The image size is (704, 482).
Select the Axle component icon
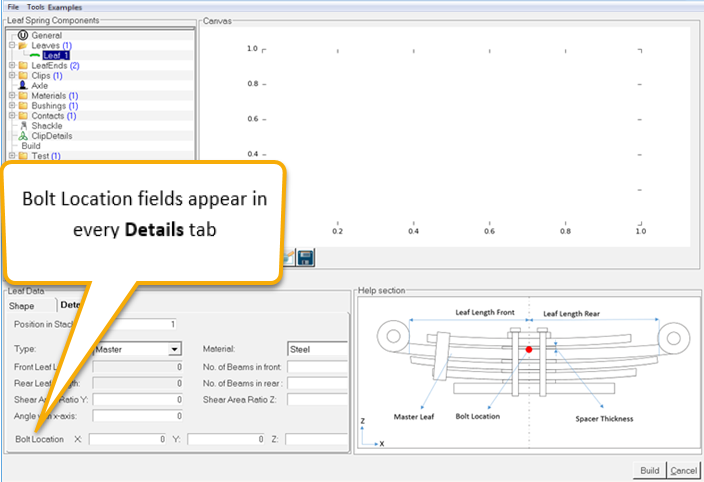point(23,85)
